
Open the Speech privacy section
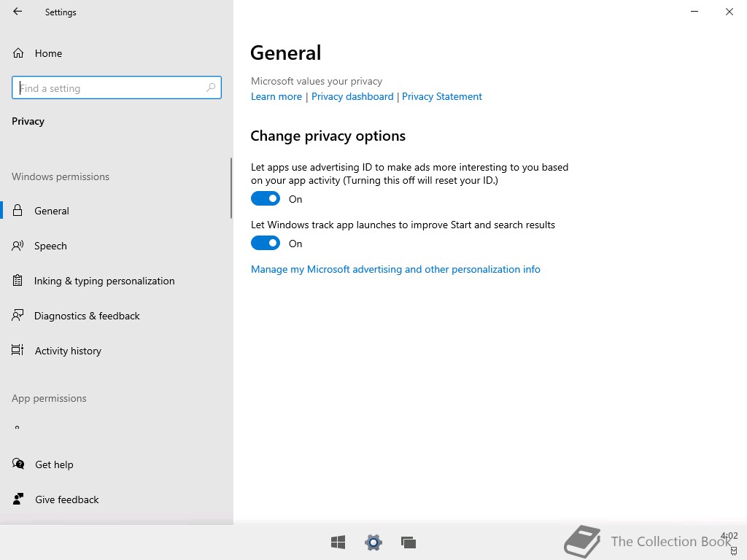click(116, 246)
